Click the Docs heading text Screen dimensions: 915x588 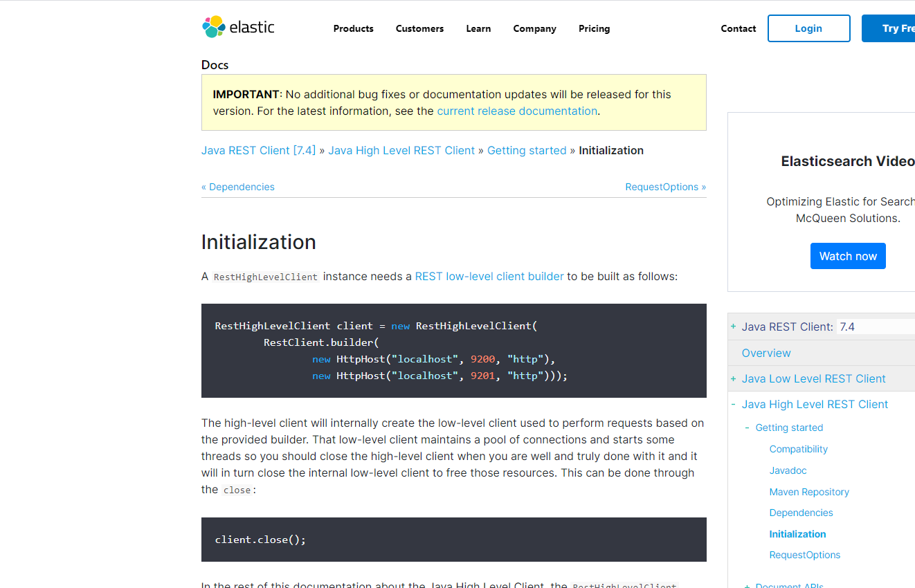(x=215, y=65)
